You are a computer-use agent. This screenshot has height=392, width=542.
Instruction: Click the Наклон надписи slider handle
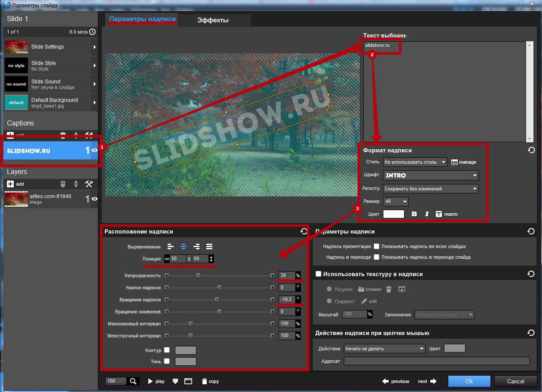click(x=219, y=288)
